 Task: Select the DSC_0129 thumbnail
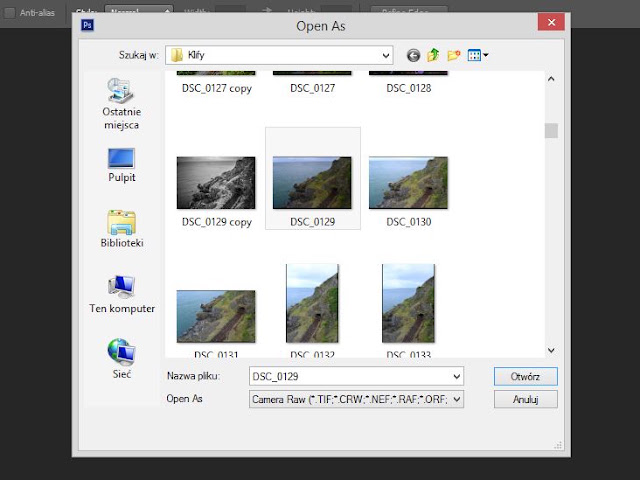(x=312, y=182)
